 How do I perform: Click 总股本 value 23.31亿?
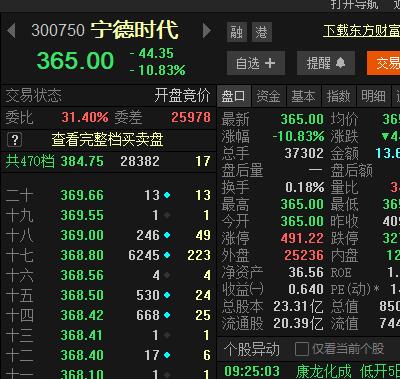(298, 307)
